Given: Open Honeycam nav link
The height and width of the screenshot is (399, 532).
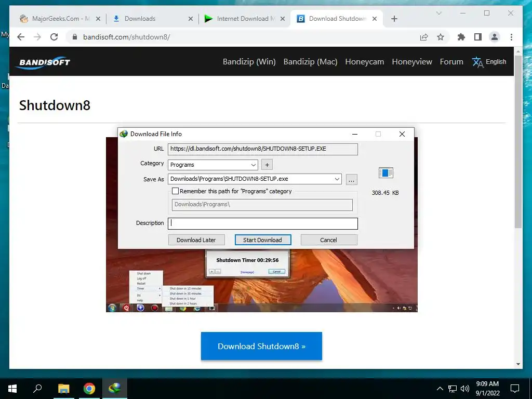Looking at the screenshot, I should [x=364, y=62].
